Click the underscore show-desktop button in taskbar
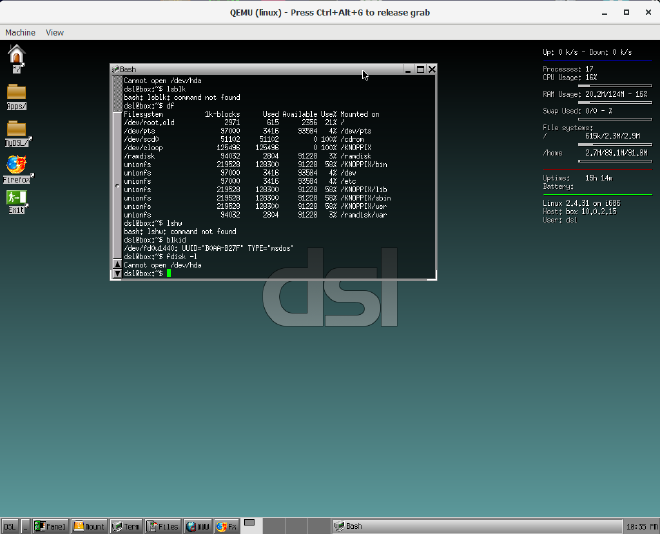660x534 pixels. 25,526
